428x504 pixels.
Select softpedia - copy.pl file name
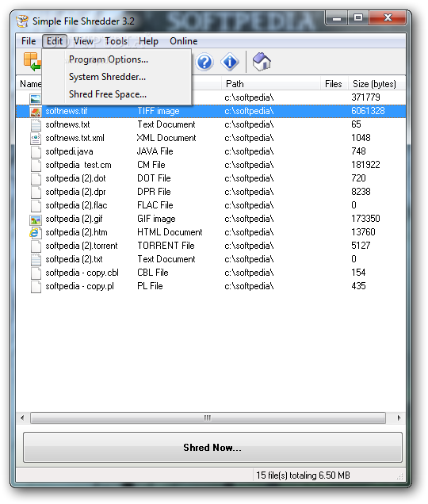80,287
